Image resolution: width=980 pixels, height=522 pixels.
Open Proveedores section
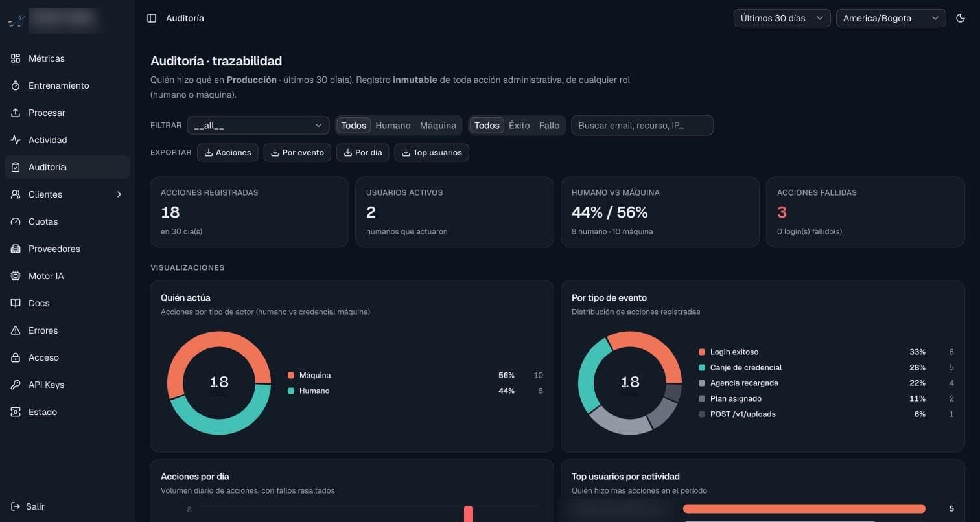tap(67, 249)
